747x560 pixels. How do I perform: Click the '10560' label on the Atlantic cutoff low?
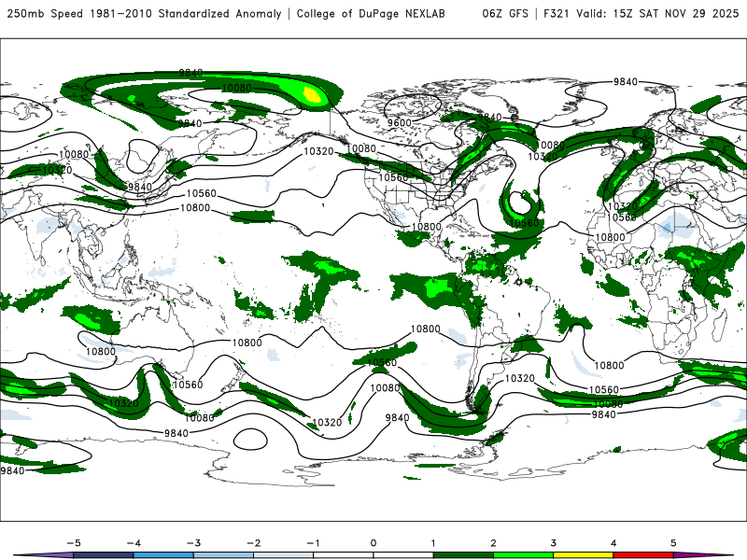(x=524, y=223)
